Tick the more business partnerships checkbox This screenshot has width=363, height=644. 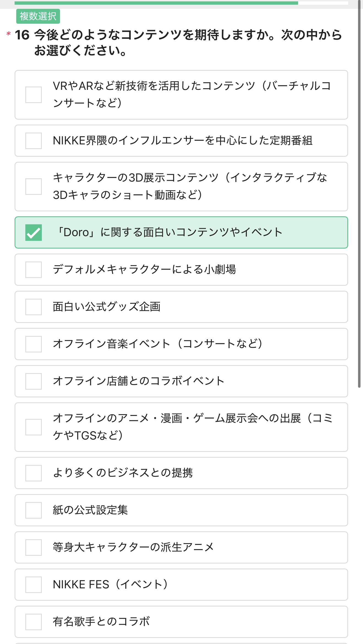(x=34, y=473)
